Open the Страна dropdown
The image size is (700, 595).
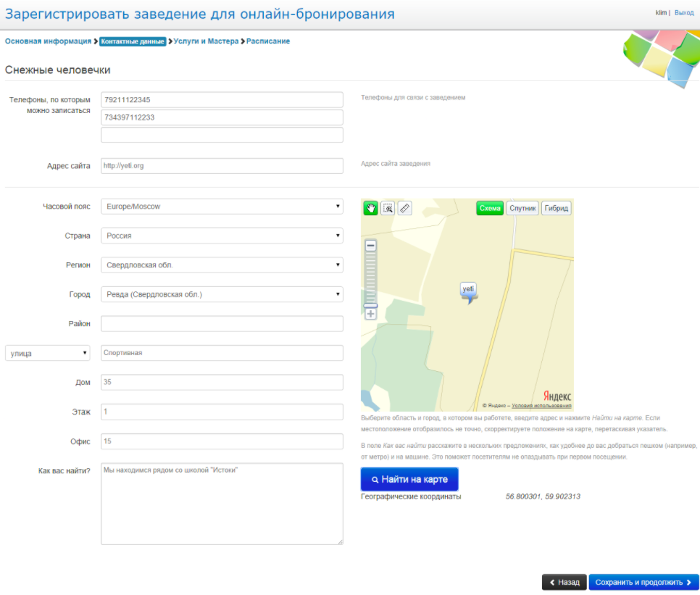pyautogui.click(x=222, y=236)
